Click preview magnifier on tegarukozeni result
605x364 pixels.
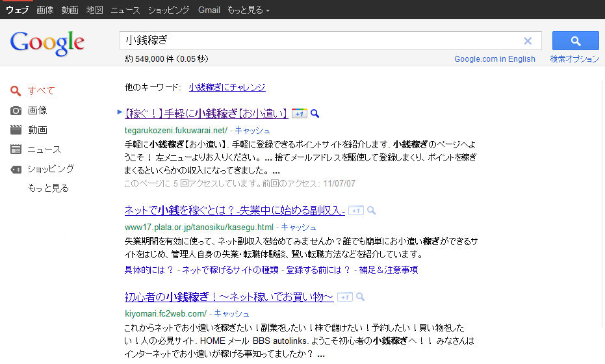(315, 114)
